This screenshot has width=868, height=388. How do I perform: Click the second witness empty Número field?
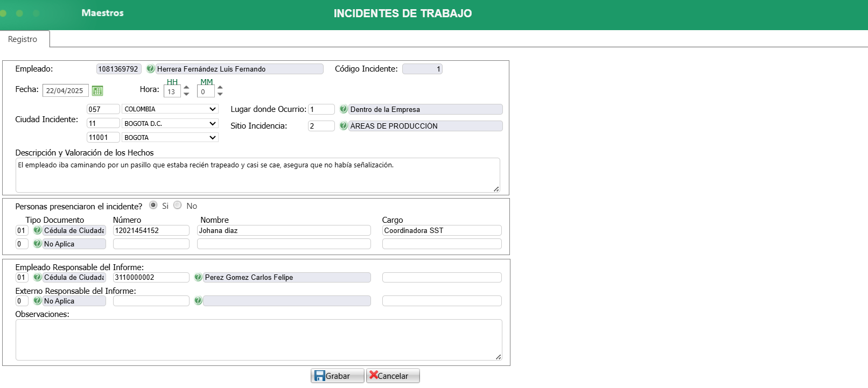151,244
